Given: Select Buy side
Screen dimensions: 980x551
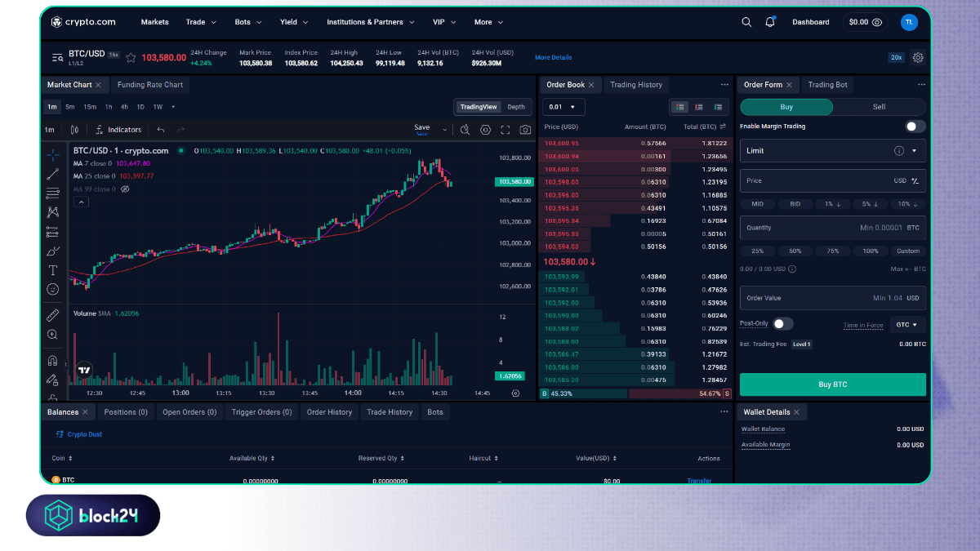Looking at the screenshot, I should (786, 107).
